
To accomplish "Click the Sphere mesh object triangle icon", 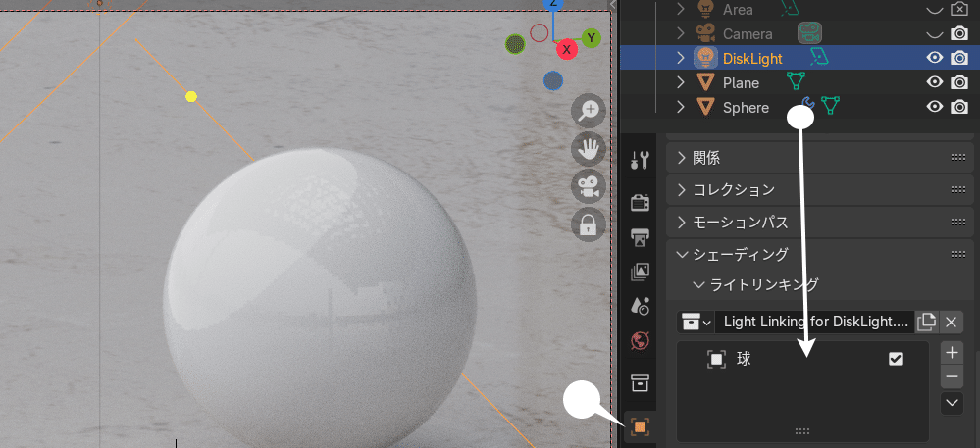I will pos(705,108).
